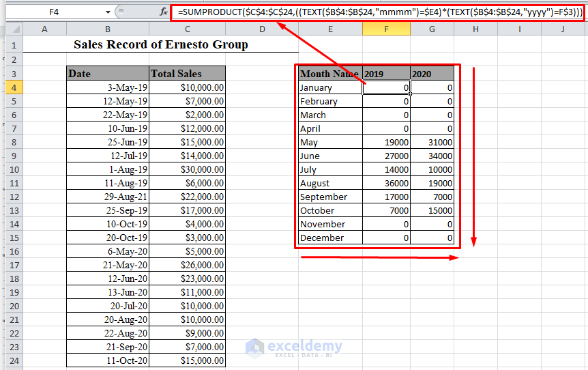Select cell with date 10-Jun-19
This screenshot has width=588, height=370.
[108, 129]
